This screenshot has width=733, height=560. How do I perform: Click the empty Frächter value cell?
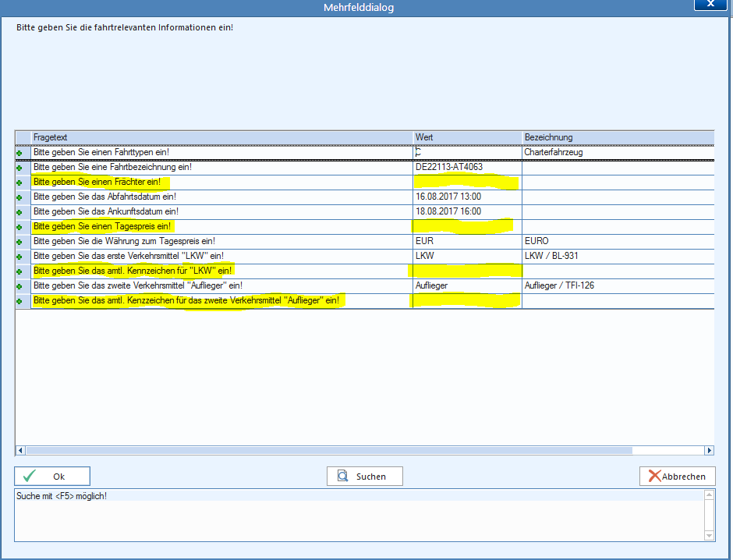(x=467, y=183)
